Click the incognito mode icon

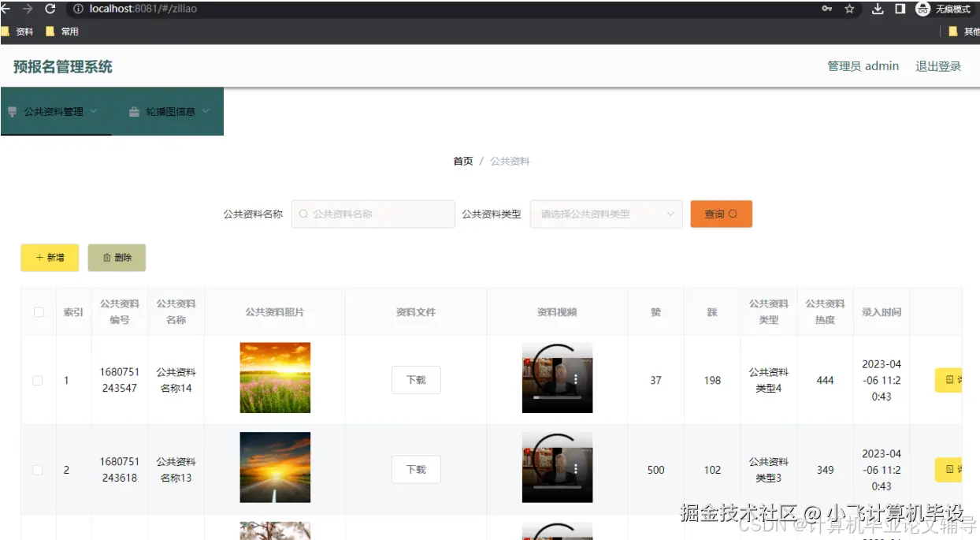coord(922,9)
